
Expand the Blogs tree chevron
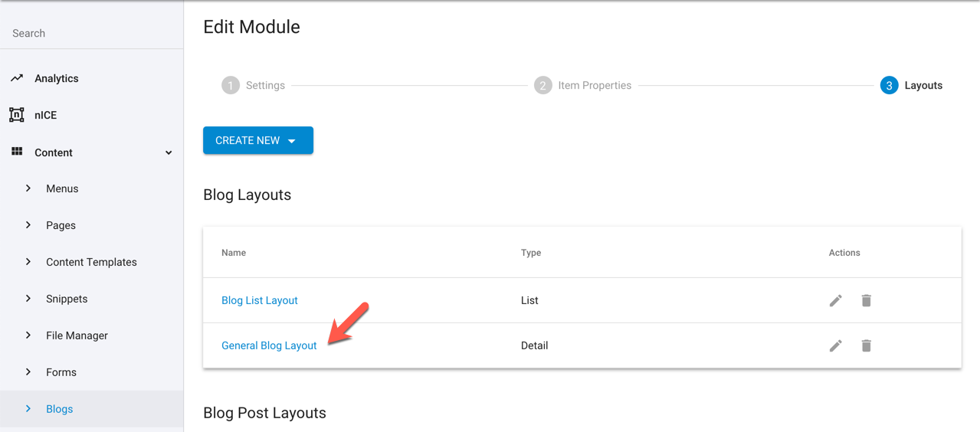[28, 409]
